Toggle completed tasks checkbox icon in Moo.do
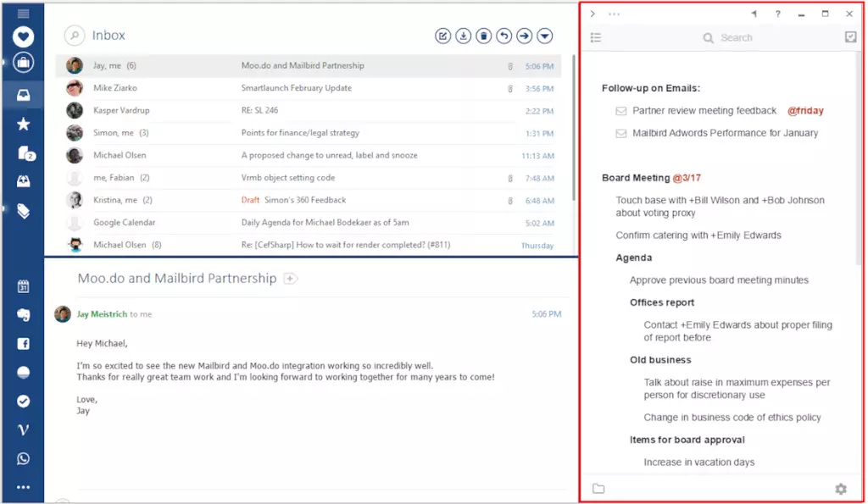Viewport: 868px width, 504px height. 851,37
